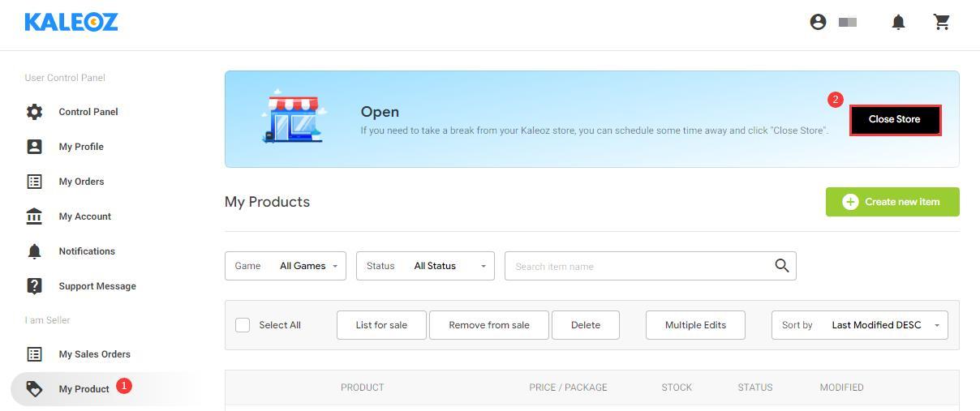Open My Sales Orders
This screenshot has height=411, width=980.
click(x=94, y=354)
